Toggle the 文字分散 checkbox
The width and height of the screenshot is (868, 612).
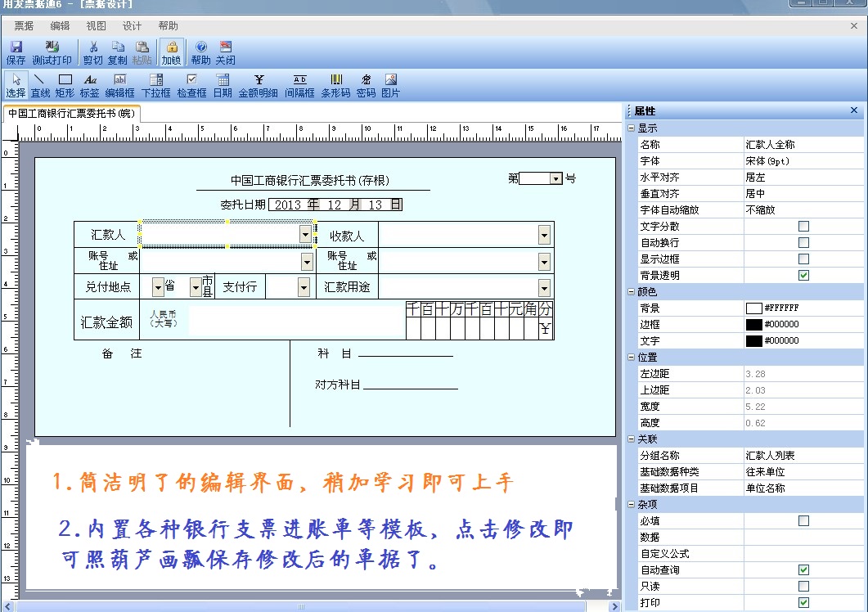click(x=804, y=226)
